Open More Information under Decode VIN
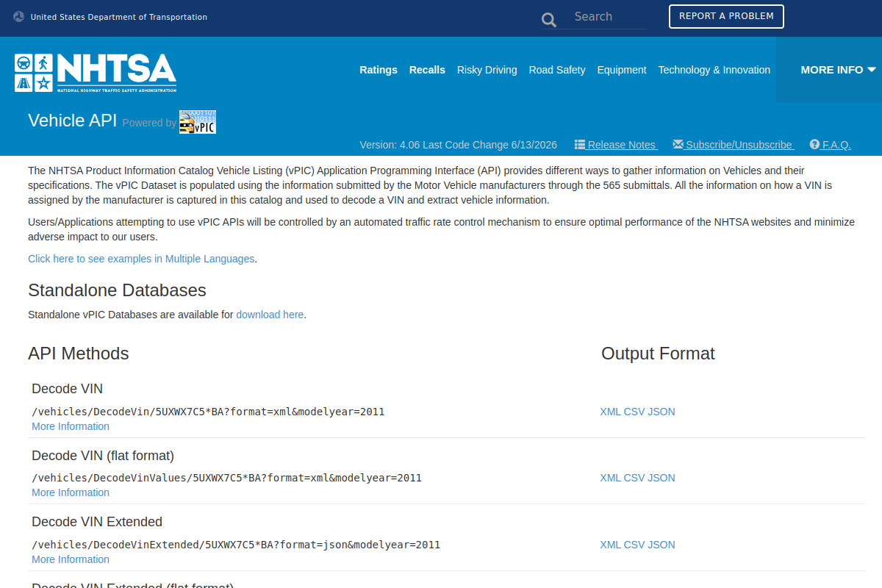Image resolution: width=882 pixels, height=588 pixels. (x=71, y=426)
